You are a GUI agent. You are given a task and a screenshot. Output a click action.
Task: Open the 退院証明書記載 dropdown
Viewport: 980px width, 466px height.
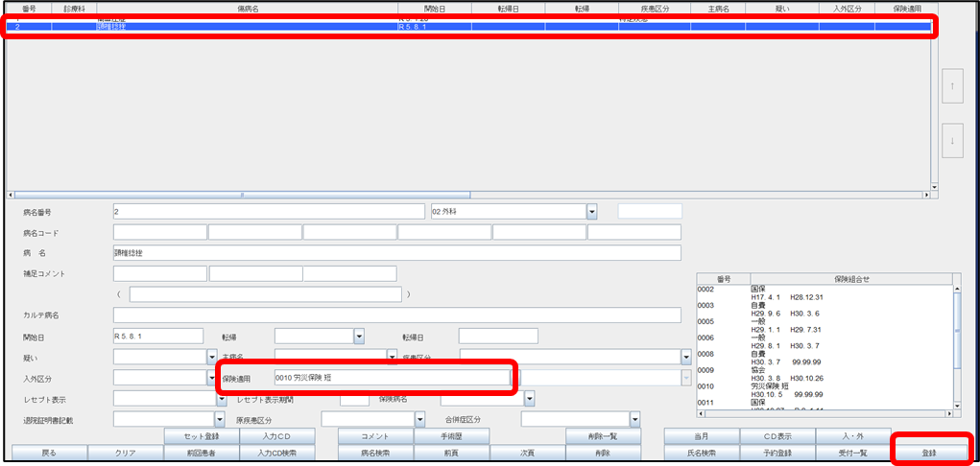219,419
